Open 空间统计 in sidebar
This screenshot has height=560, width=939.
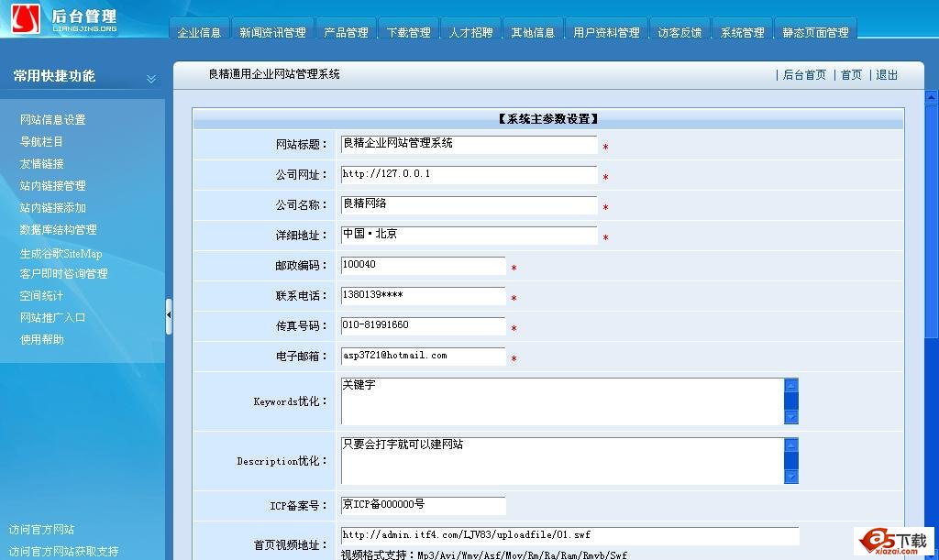[x=41, y=295]
